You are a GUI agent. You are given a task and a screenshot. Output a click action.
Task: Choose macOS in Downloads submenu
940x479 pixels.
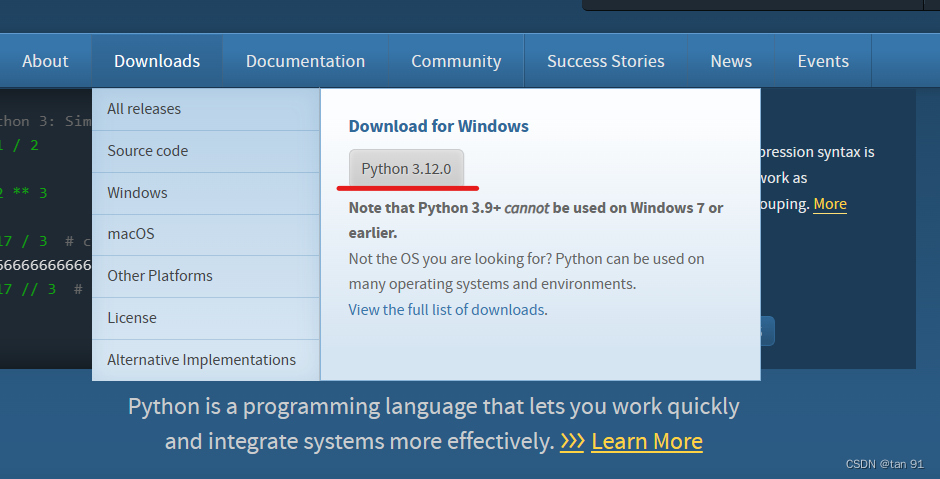point(206,234)
